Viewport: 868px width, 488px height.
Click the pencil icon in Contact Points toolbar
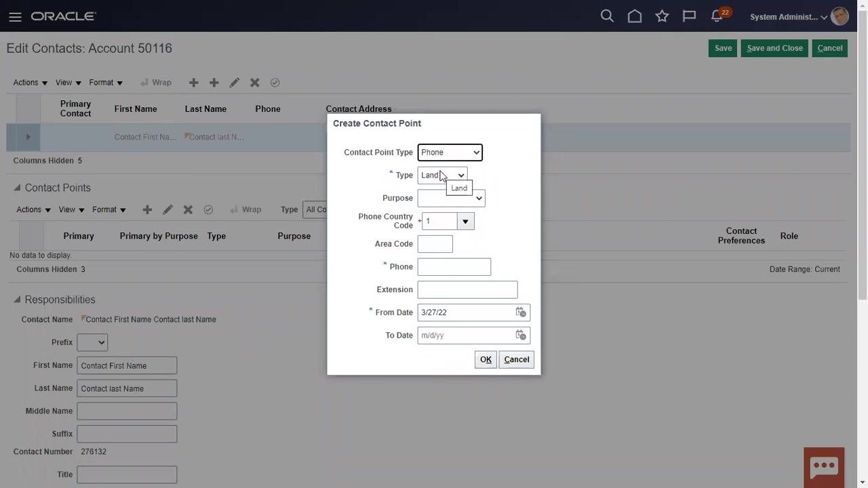[x=167, y=209]
